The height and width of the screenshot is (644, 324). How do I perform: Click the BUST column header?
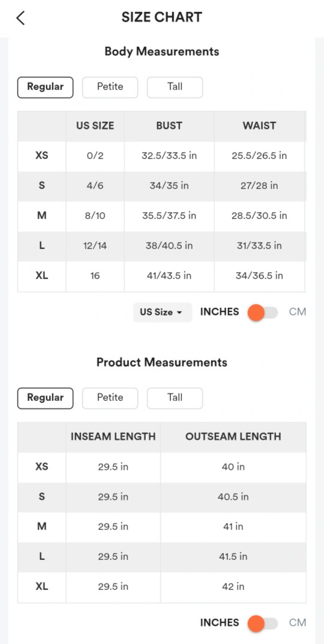(x=169, y=126)
